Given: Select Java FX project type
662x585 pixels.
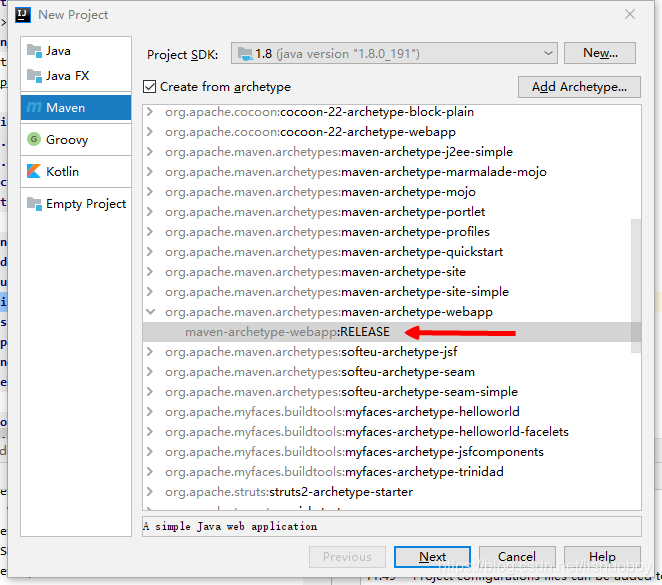Looking at the screenshot, I should coord(76,76).
